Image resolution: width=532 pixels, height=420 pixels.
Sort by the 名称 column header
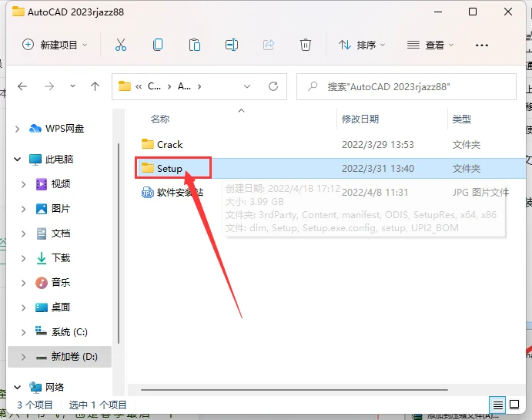[x=160, y=119]
